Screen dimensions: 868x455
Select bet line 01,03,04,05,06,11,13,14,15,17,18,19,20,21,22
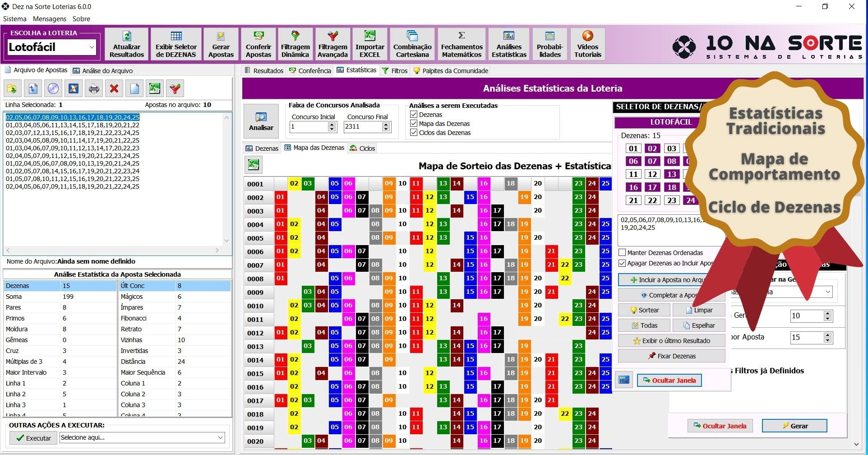point(73,125)
